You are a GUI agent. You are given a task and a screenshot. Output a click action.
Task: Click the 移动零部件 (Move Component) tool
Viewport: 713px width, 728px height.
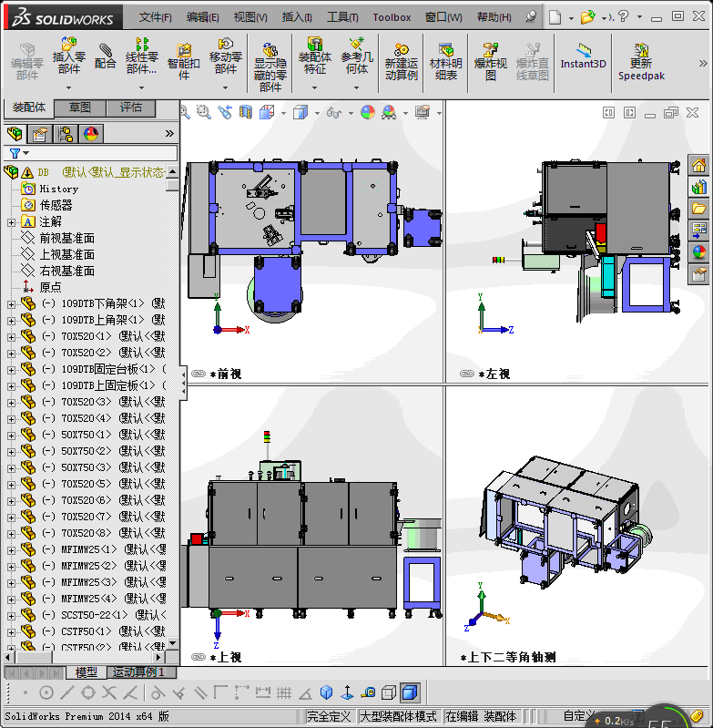226,56
